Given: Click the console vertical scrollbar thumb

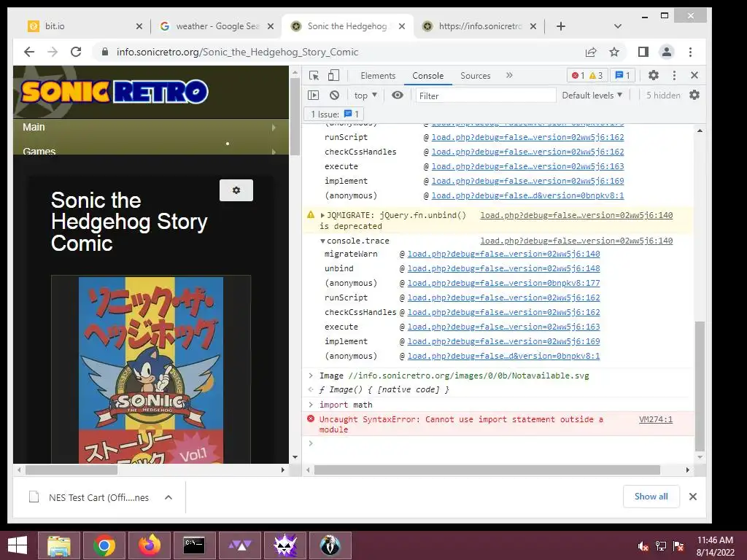Looking at the screenshot, I should click(700, 386).
